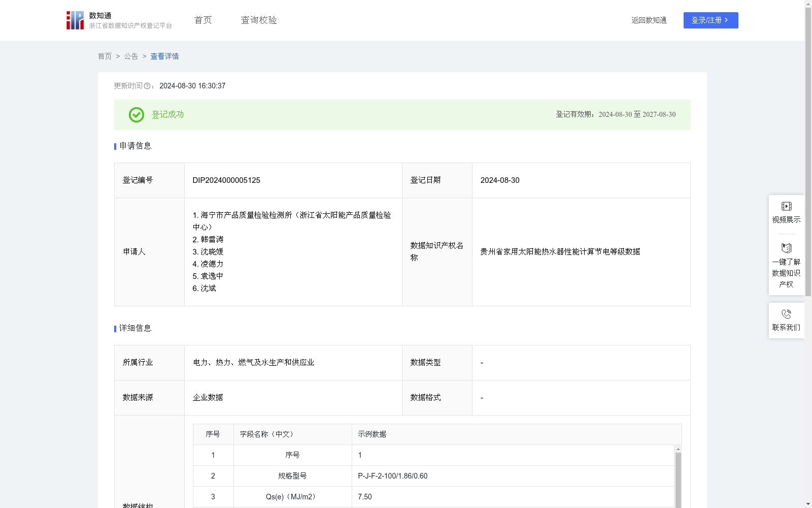Click the data table's scrollbar up arrow

tap(678, 449)
